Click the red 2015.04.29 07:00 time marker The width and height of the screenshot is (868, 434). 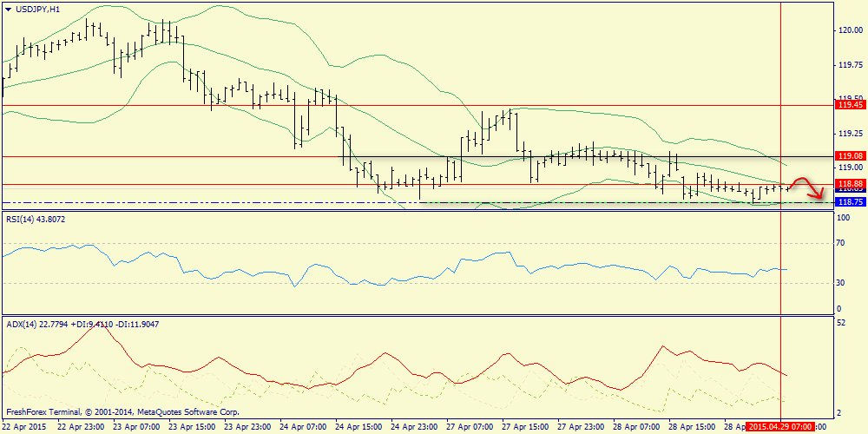(780, 427)
